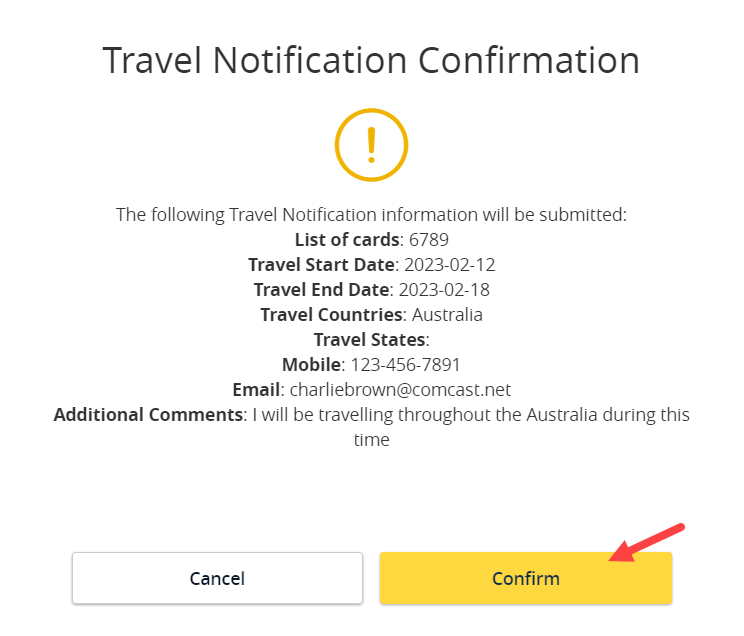The height and width of the screenshot is (636, 744).
Task: Click the Travel Countries label
Action: click(x=331, y=315)
